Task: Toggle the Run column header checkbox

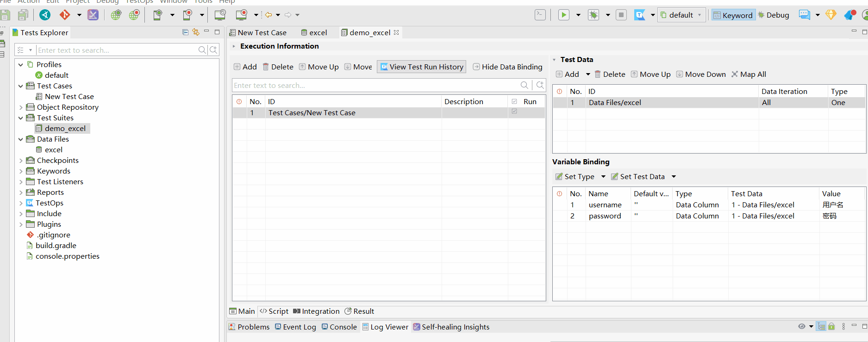Action: [x=514, y=101]
